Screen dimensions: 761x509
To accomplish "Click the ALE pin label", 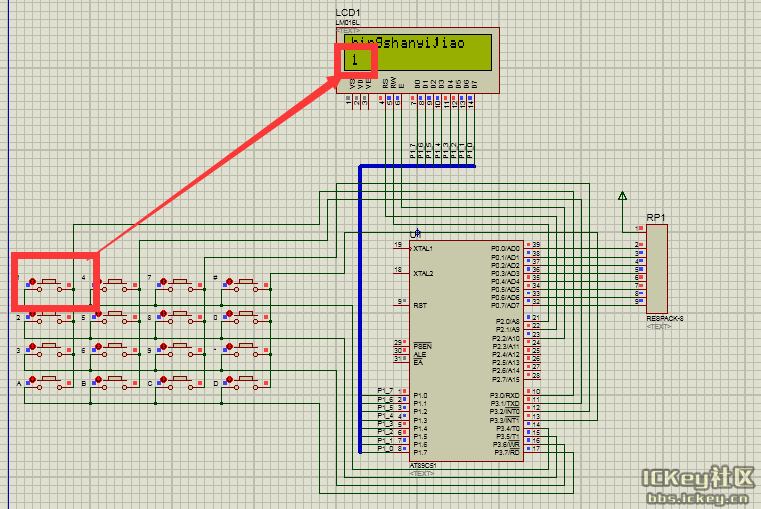I will point(419,355).
